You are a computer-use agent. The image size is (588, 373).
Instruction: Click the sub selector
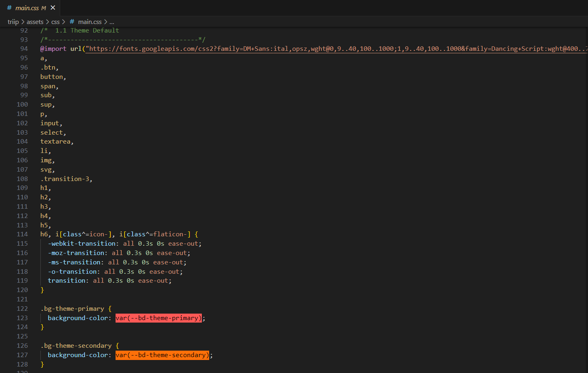[46, 95]
